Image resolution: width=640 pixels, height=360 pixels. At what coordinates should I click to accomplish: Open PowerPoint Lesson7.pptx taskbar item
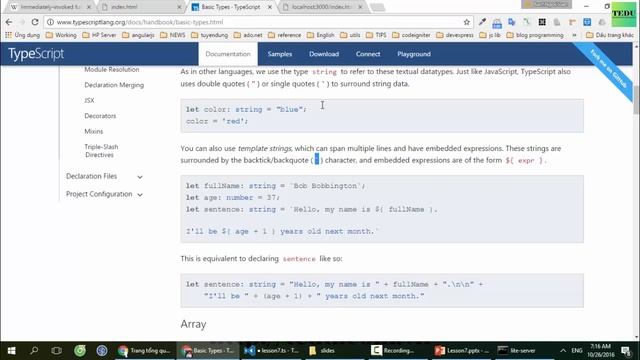coord(462,351)
